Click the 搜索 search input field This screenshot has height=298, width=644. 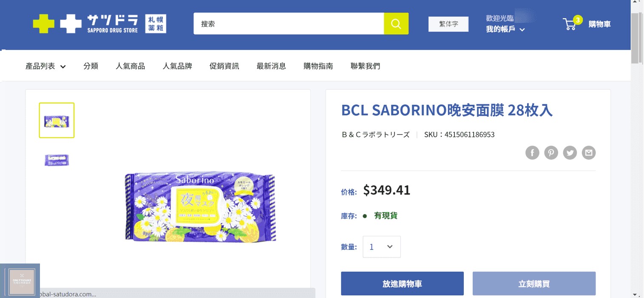tap(289, 24)
